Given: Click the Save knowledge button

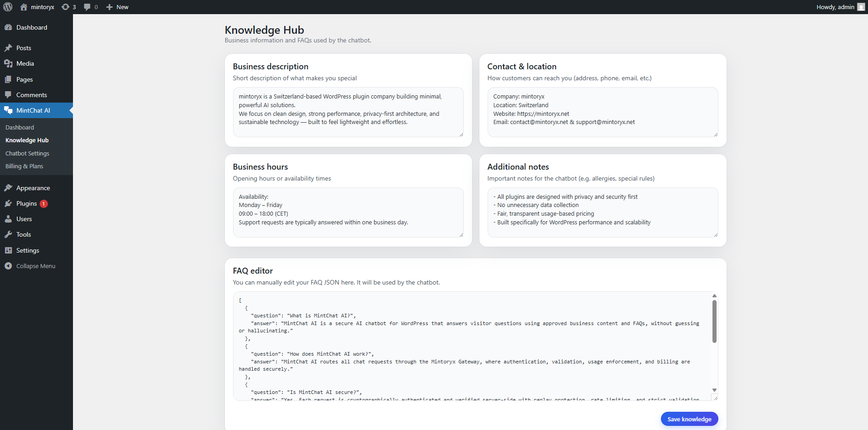Looking at the screenshot, I should coord(689,419).
